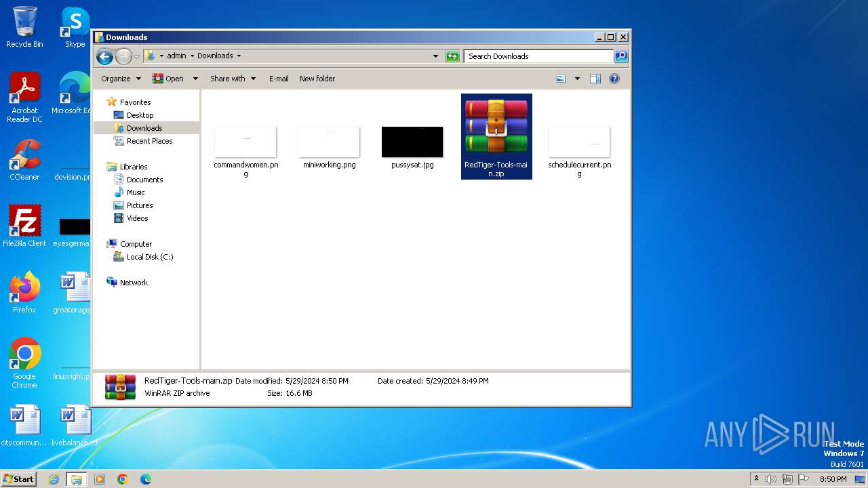Open Videos library in navigation pane
This screenshot has height=488, width=868.
tap(137, 218)
